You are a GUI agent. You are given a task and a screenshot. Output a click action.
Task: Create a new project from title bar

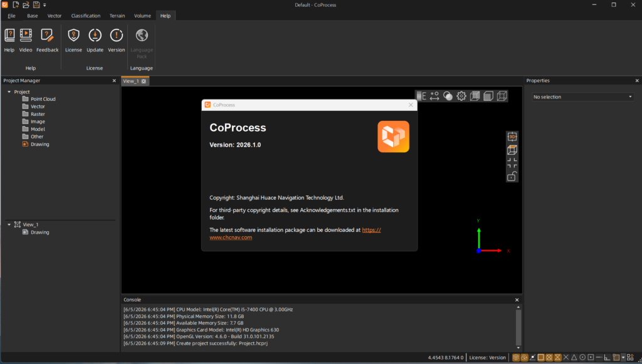(16, 5)
